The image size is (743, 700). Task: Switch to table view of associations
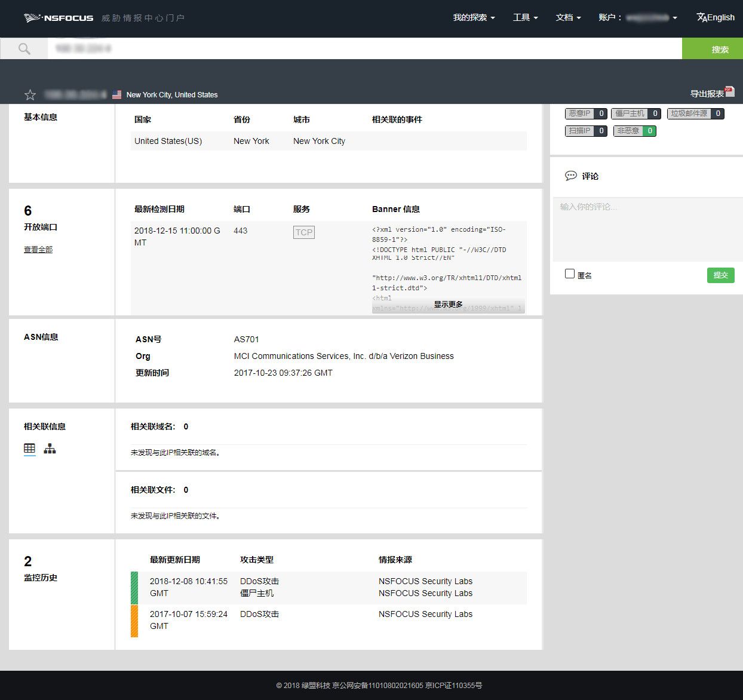30,449
